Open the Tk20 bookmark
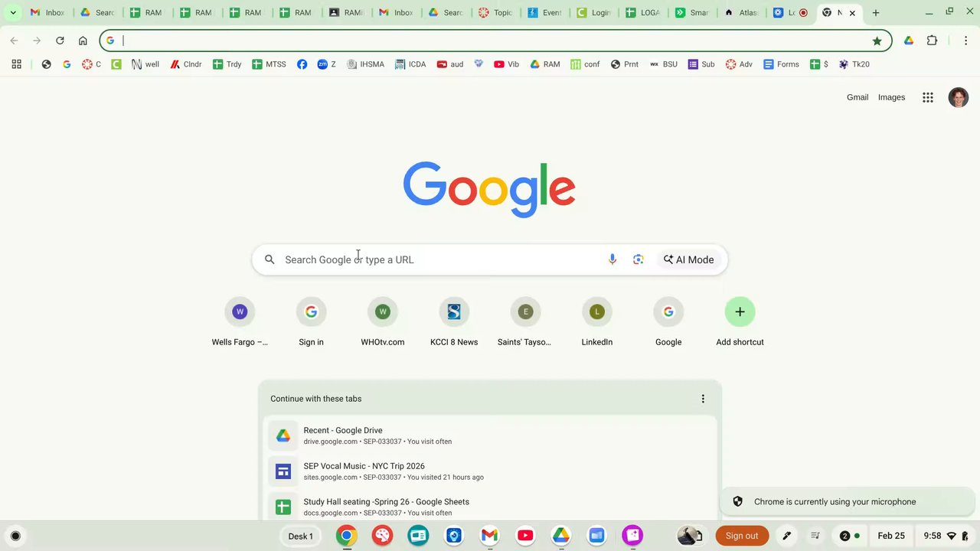980x551 pixels. [x=854, y=64]
